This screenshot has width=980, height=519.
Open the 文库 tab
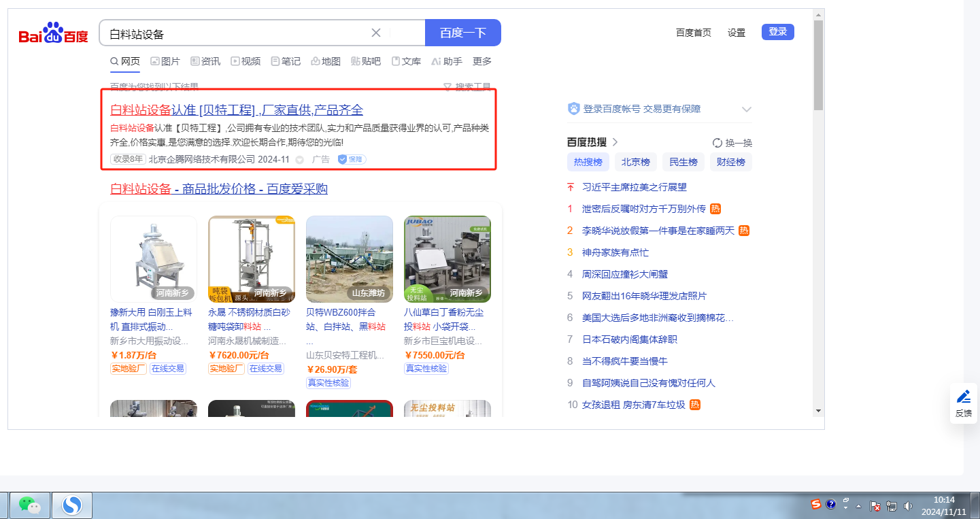[406, 61]
